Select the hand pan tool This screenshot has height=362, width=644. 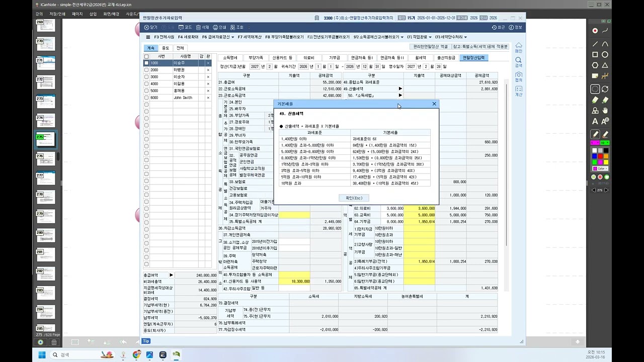(605, 110)
